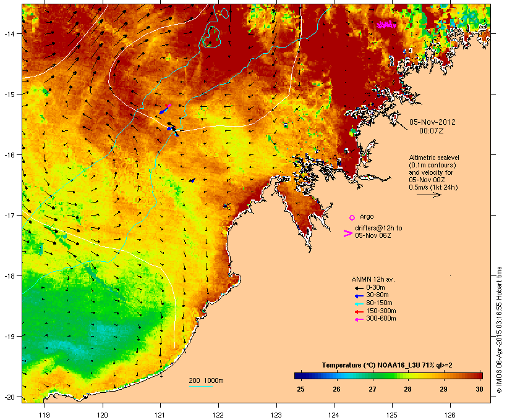Click the longitude axis label 119
This screenshot has width=507, height=420.
click(x=45, y=415)
